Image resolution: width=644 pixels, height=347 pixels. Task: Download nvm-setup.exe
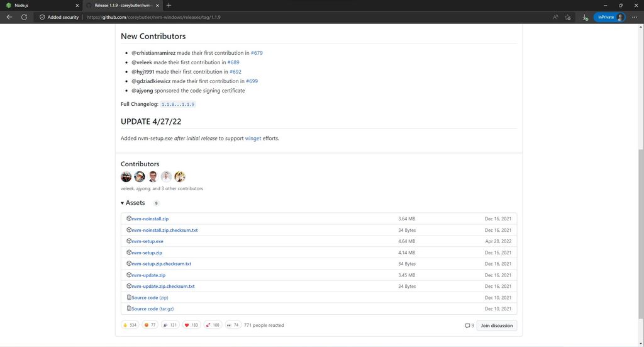pos(147,241)
